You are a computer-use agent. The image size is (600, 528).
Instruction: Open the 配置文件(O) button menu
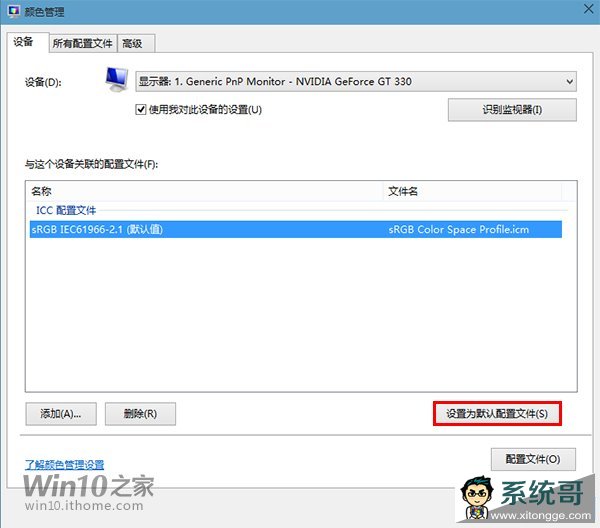coord(533,459)
